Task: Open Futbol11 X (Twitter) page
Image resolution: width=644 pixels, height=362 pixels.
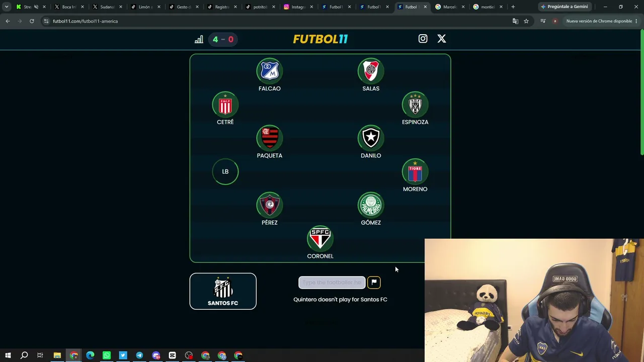Action: (x=441, y=39)
